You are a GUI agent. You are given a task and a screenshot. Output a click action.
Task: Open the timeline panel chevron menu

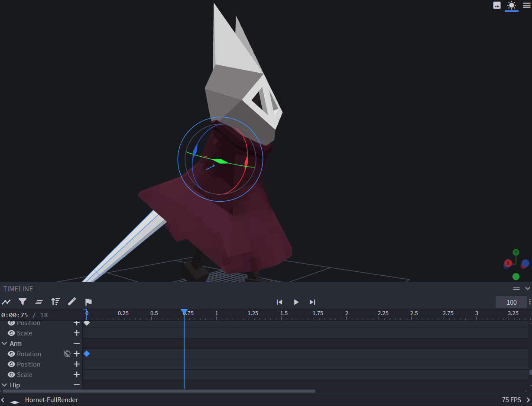(528, 289)
